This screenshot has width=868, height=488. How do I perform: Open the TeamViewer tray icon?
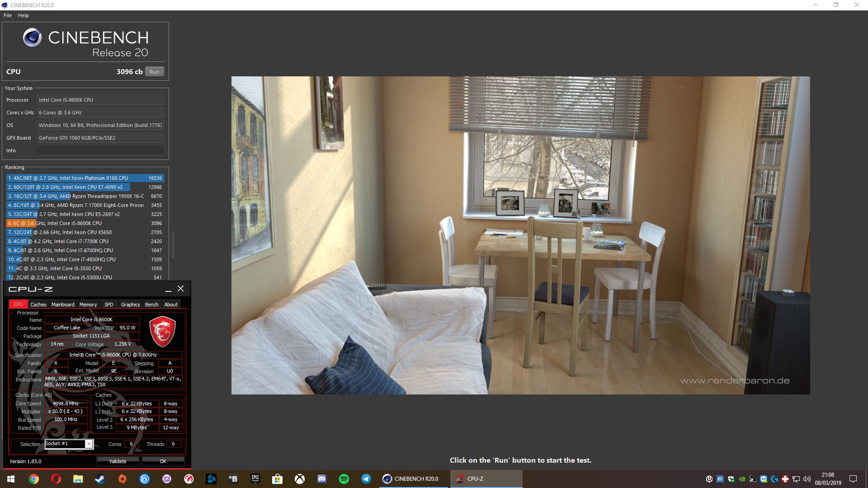pos(764,479)
